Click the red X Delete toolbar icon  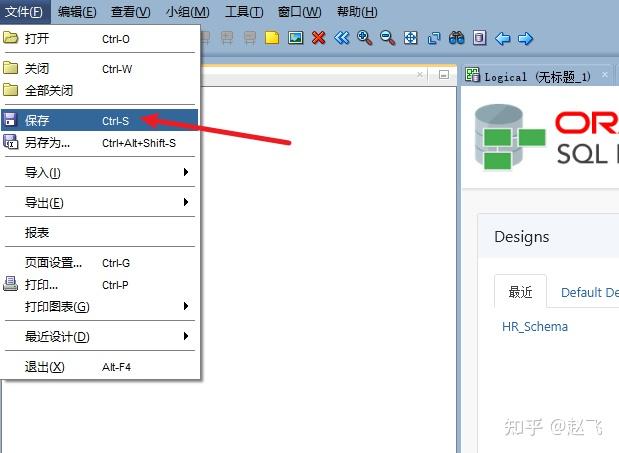[318, 38]
